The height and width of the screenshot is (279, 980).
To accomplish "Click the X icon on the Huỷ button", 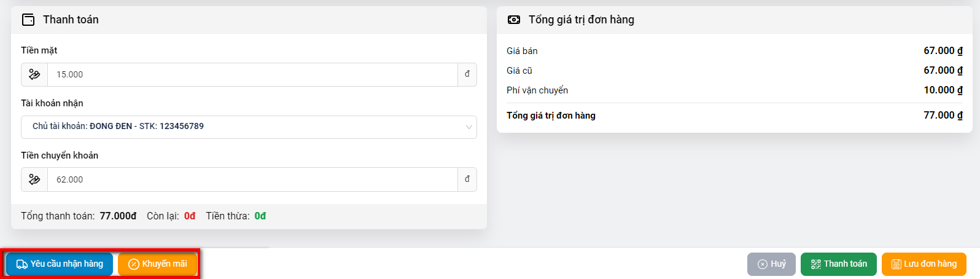I will 763,264.
